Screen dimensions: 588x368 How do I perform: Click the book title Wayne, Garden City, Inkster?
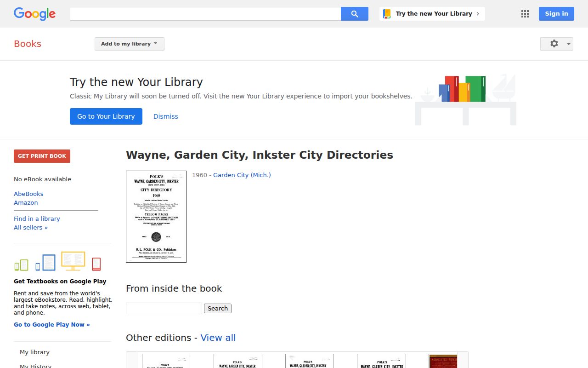[x=260, y=155]
